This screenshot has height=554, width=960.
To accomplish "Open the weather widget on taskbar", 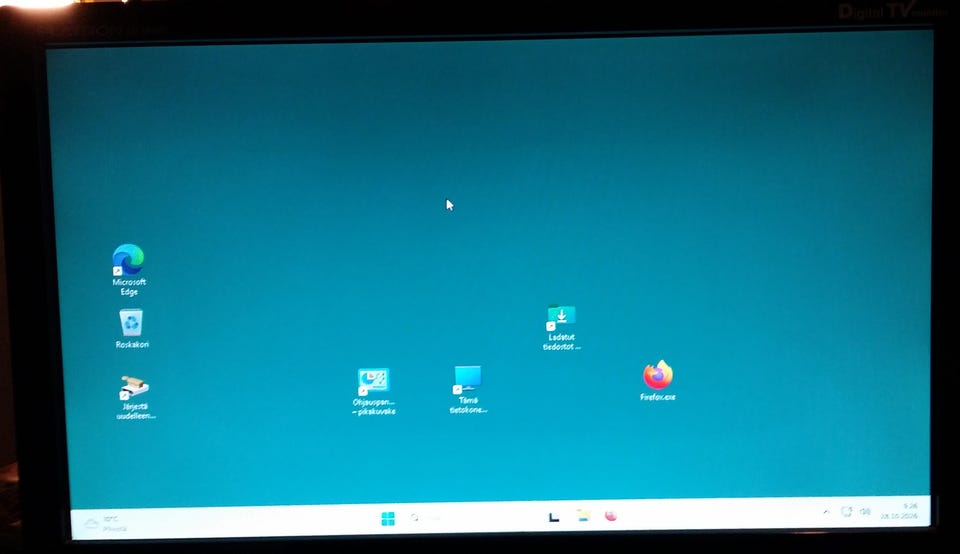I will coord(105,523).
